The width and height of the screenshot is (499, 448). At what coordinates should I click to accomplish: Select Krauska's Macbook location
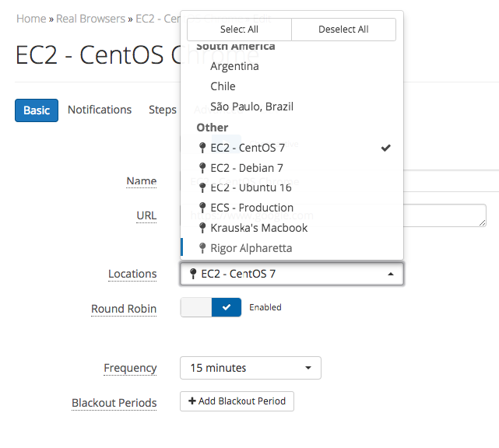[x=291, y=228]
